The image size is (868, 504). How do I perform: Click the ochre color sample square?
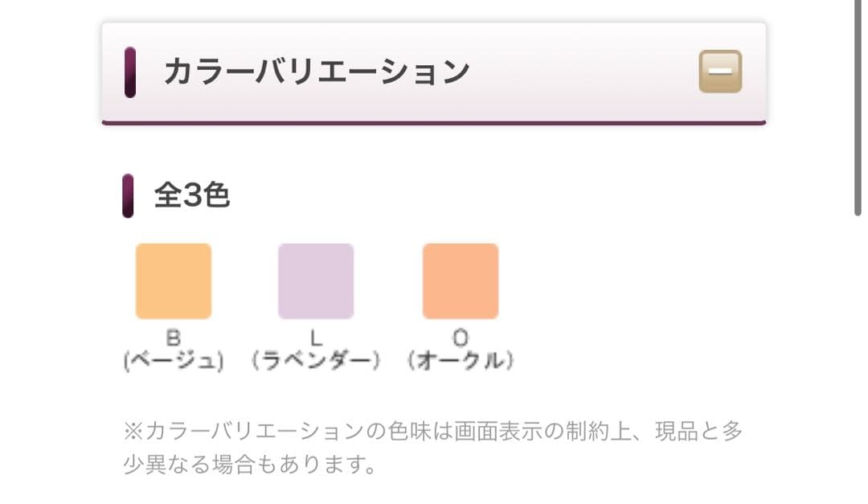tap(461, 281)
